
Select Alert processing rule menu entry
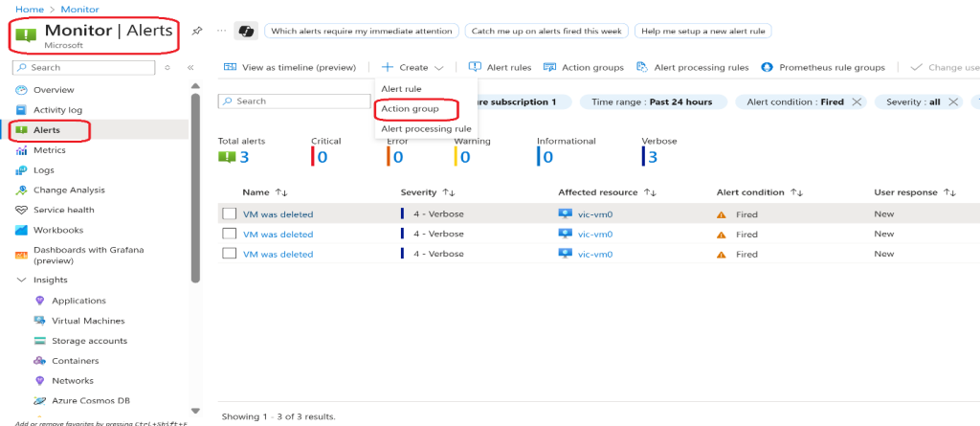click(426, 129)
